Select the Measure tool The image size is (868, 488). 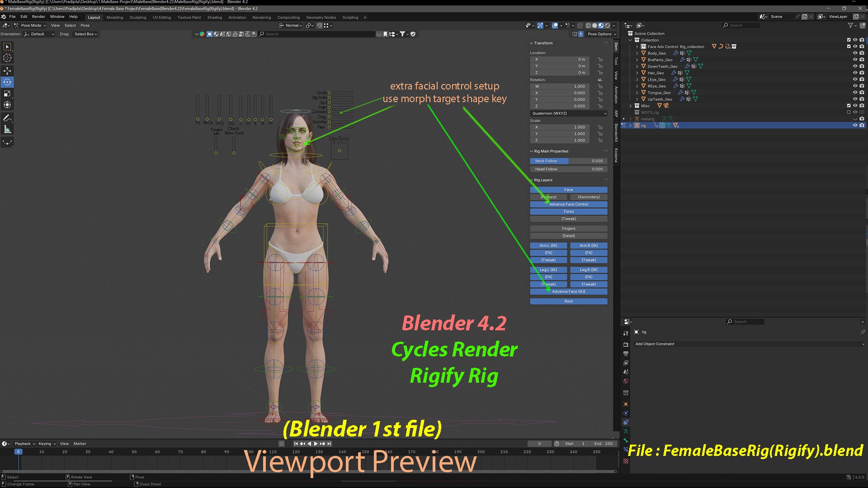click(7, 130)
